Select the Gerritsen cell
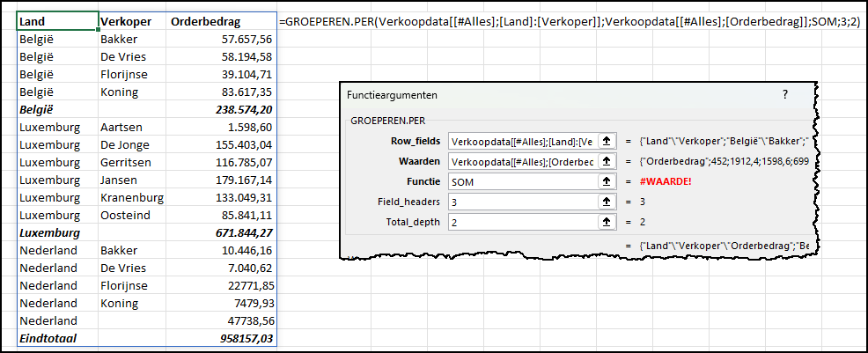Image resolution: width=868 pixels, height=353 pixels. click(x=134, y=163)
